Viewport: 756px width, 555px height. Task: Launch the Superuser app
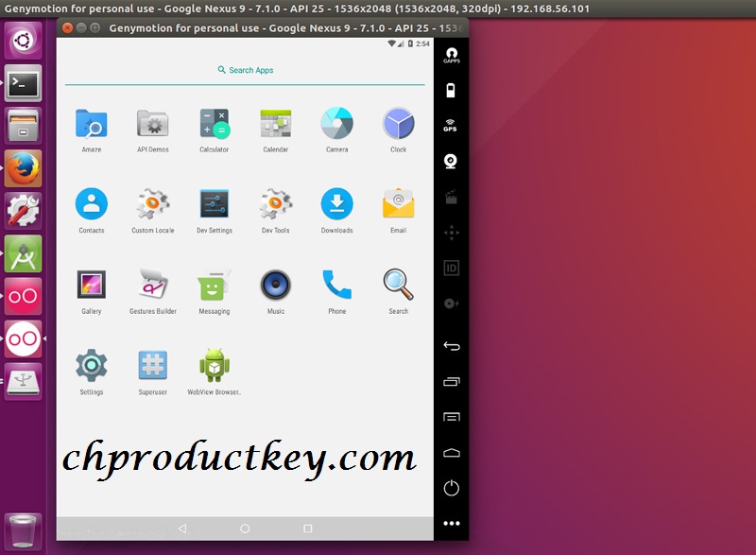[153, 366]
